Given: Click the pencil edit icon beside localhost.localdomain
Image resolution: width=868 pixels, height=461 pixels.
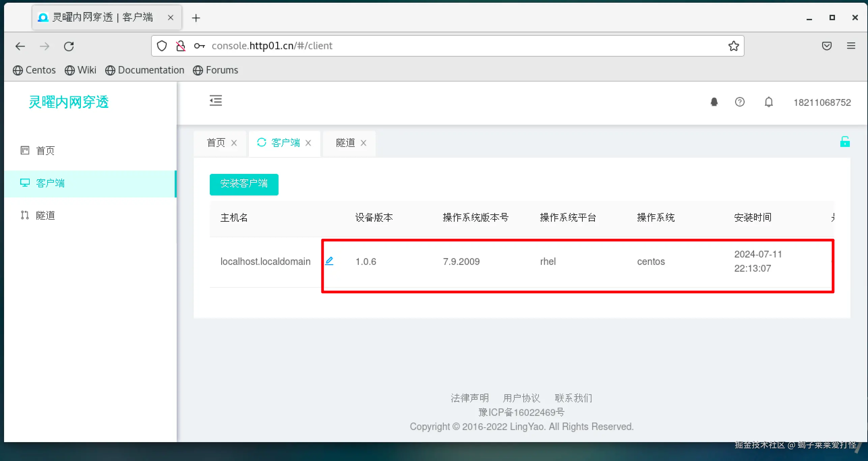Looking at the screenshot, I should (x=329, y=261).
